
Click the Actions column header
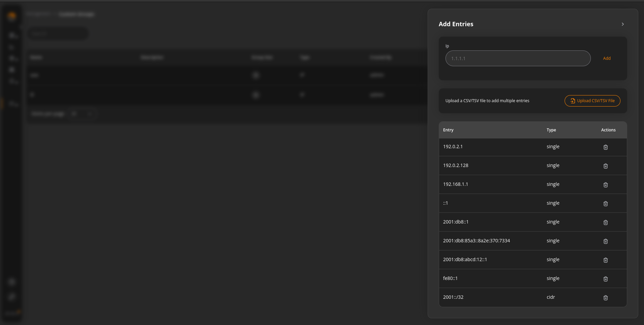(x=608, y=130)
